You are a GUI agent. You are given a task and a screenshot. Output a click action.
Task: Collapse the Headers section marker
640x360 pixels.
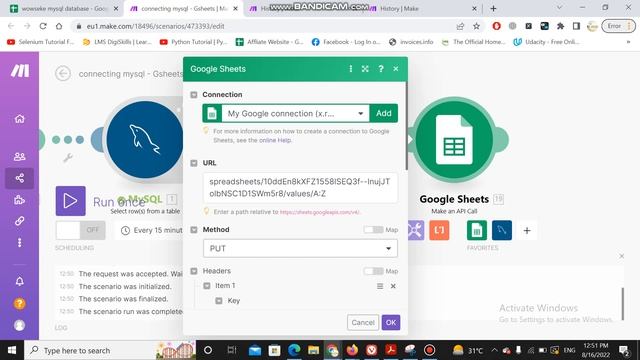coord(194,271)
